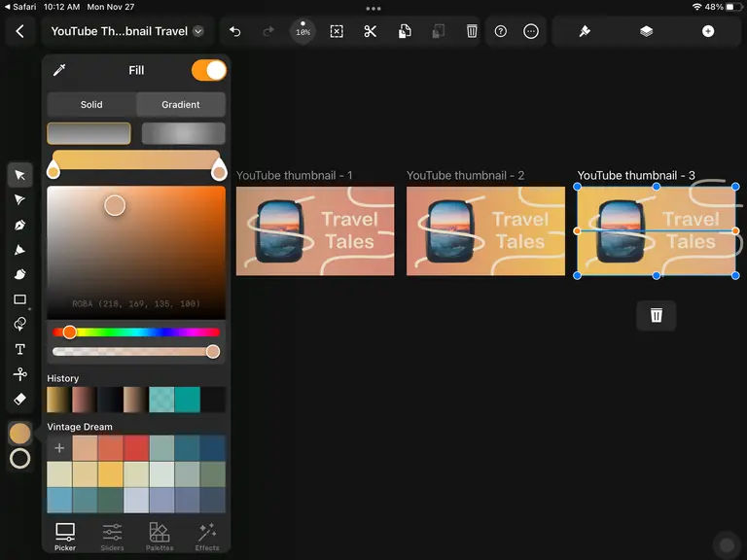This screenshot has width=747, height=560.
Task: Click the trash icon in the top toolbar
Action: point(472,31)
